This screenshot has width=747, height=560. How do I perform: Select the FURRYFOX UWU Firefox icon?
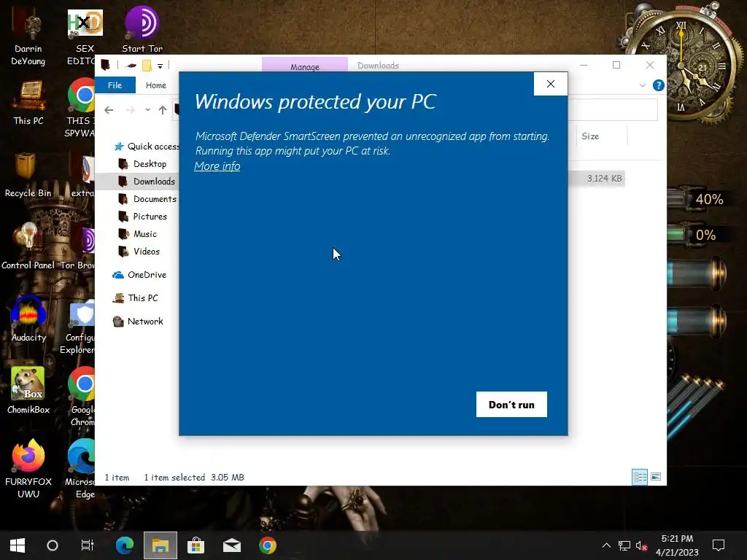28,469
